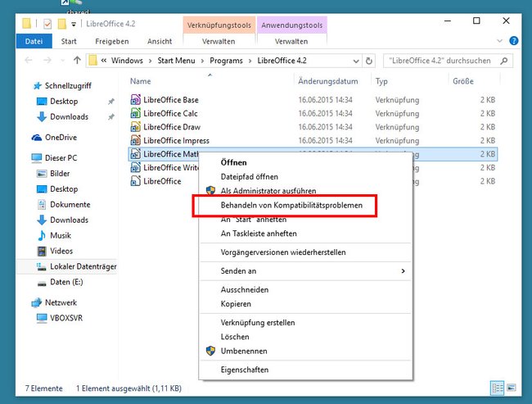Viewport: 532px width, 404px height.
Task: Click the LibreOffice Draw shortcut icon
Action: tap(135, 127)
